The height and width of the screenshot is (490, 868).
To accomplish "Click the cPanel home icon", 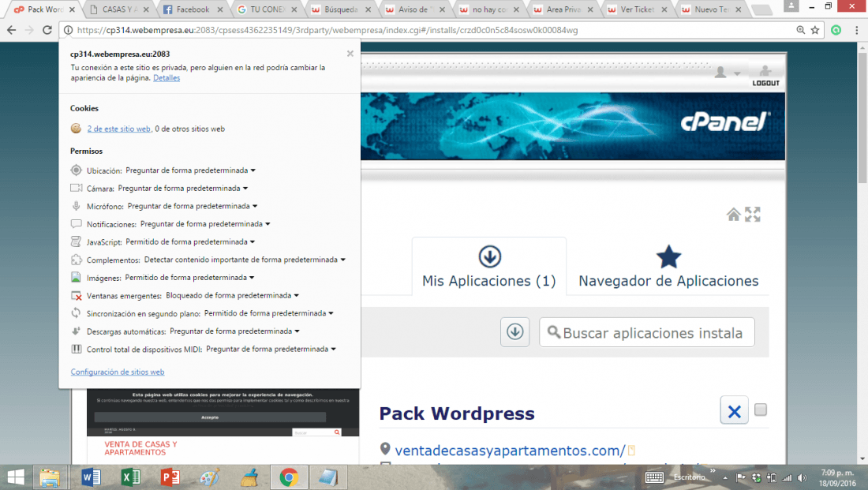I will pos(734,215).
